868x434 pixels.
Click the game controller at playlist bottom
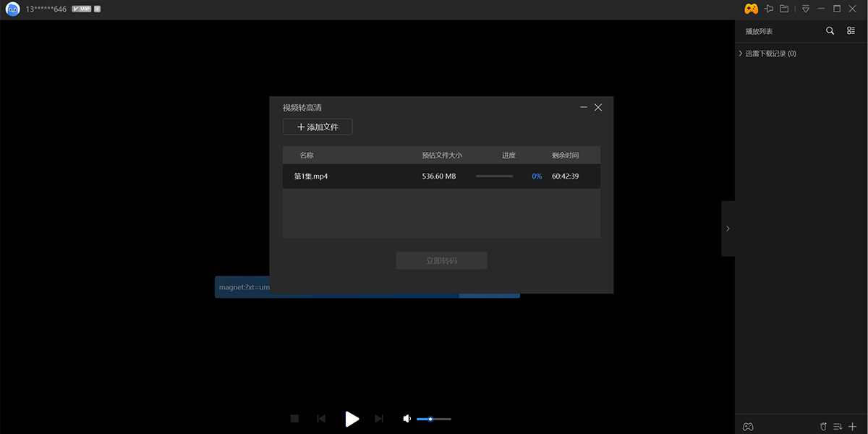coord(749,426)
